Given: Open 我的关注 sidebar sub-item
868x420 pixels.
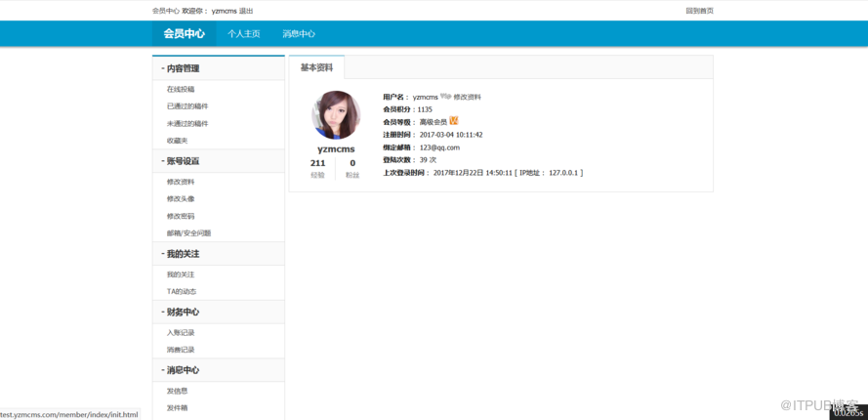Looking at the screenshot, I should point(181,274).
